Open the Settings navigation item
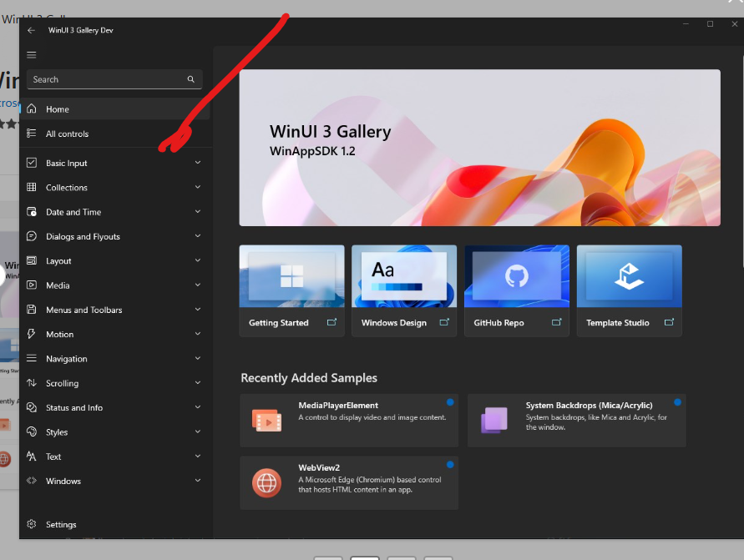 (115, 524)
